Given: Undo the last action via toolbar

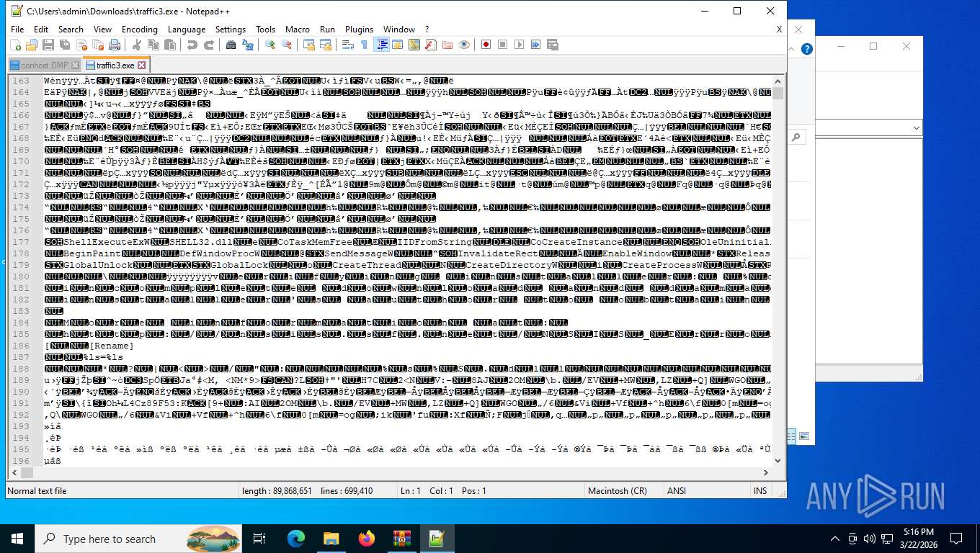Looking at the screenshot, I should click(192, 45).
